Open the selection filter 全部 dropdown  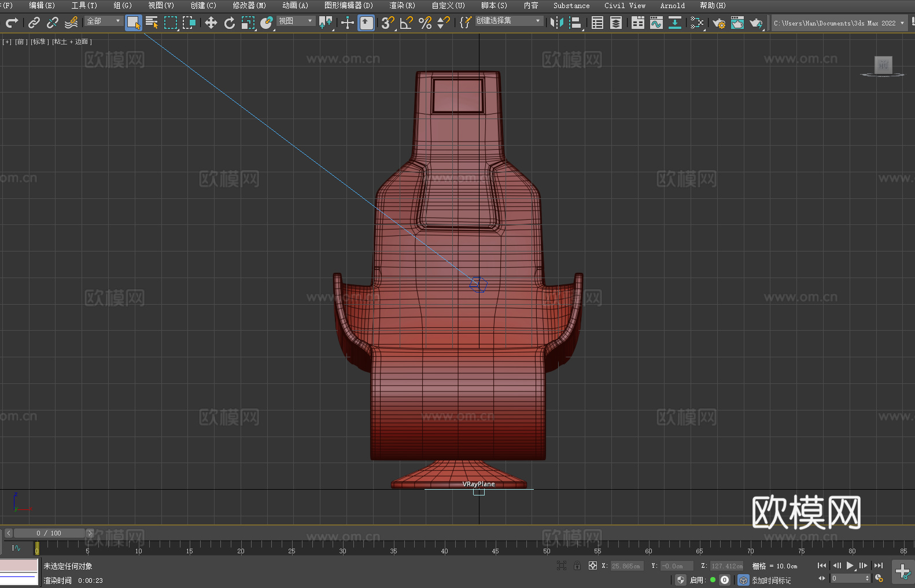click(x=104, y=21)
